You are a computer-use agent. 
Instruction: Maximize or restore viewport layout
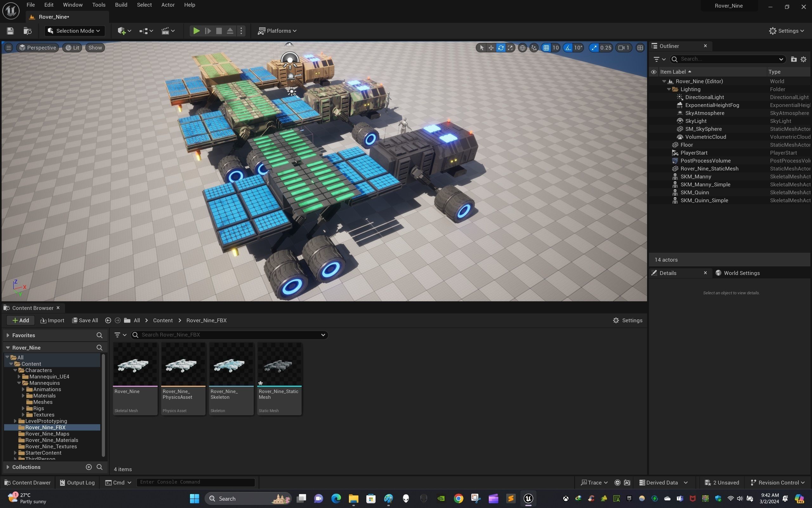click(x=640, y=48)
